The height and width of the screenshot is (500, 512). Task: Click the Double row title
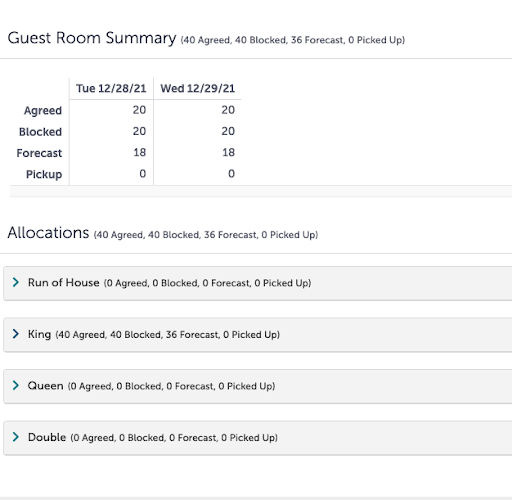point(47,437)
